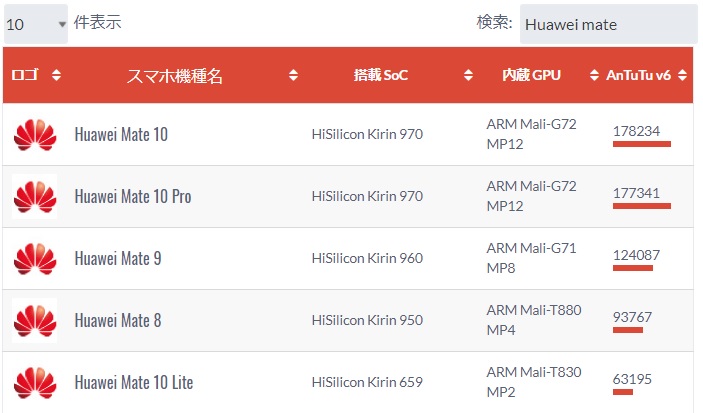Screen dimensions: 703x413
Task: Click Huawei logo in Mate 10 Pro row
Action: [x=35, y=196]
